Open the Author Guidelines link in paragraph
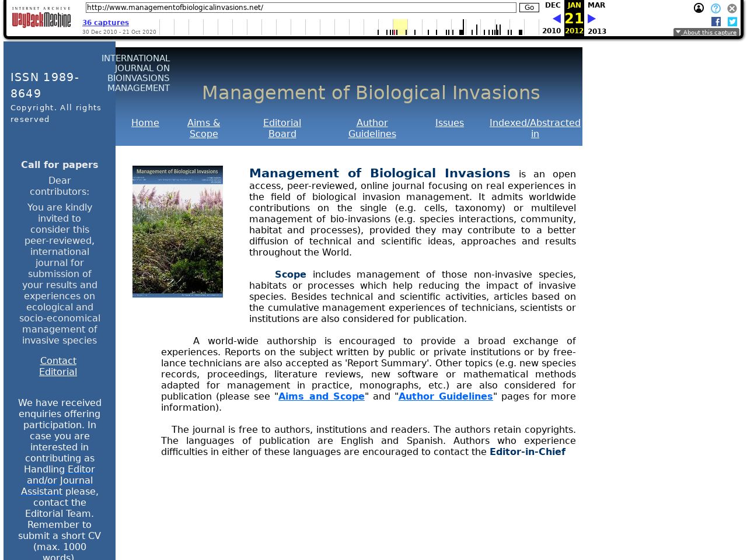The width and height of the screenshot is (747, 560). click(445, 397)
